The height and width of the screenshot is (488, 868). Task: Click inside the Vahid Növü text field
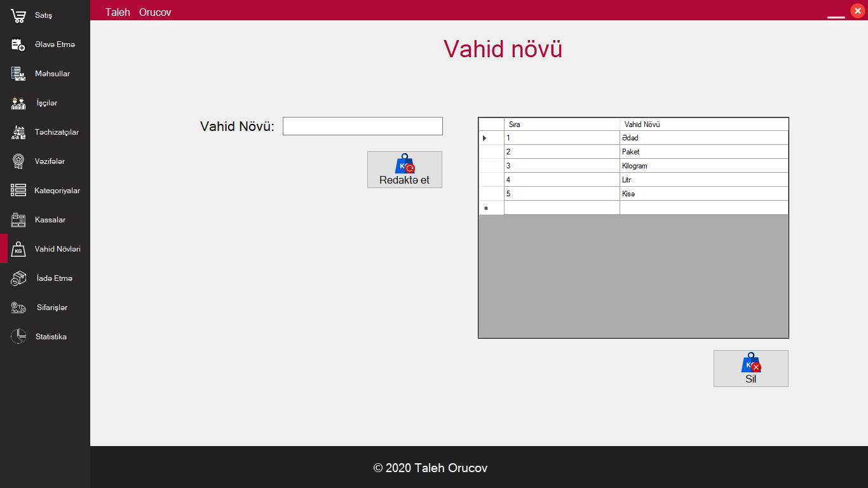362,126
